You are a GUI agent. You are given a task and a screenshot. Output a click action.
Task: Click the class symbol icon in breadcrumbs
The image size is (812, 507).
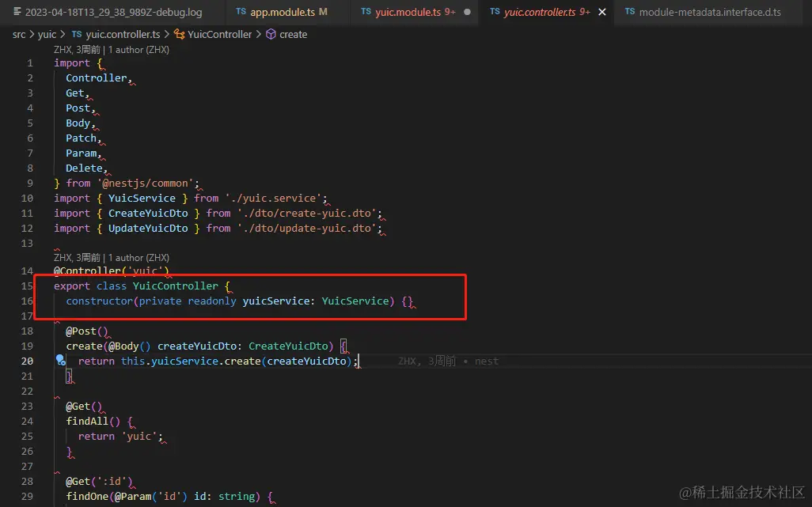tap(179, 34)
